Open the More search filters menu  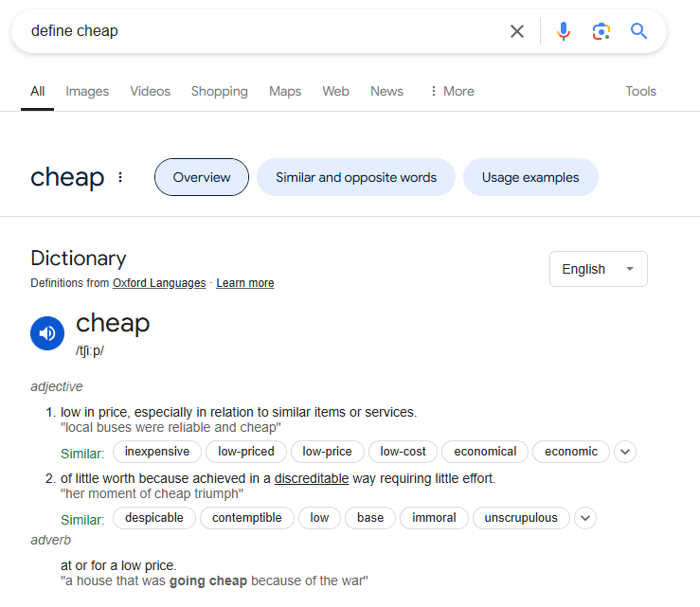tap(452, 91)
